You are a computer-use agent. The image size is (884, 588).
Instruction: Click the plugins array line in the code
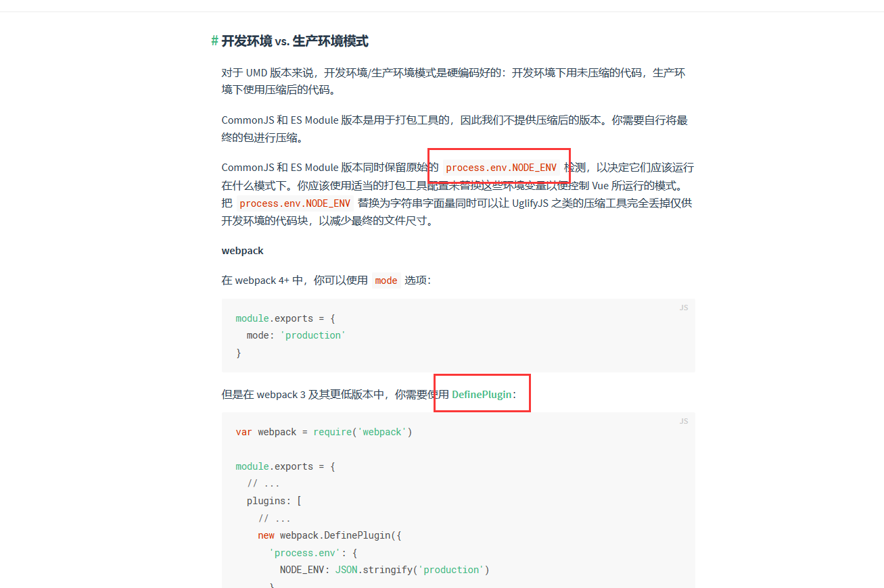pyautogui.click(x=271, y=500)
